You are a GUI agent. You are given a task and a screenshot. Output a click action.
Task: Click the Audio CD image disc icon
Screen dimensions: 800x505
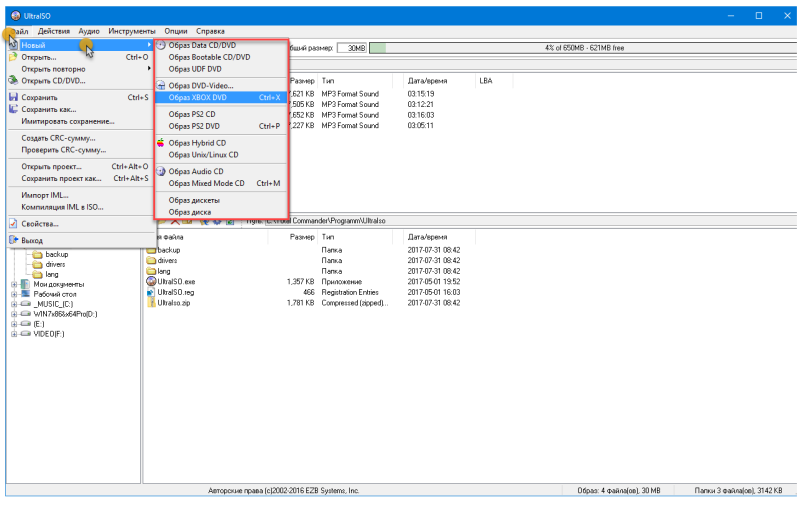pyautogui.click(x=161, y=171)
